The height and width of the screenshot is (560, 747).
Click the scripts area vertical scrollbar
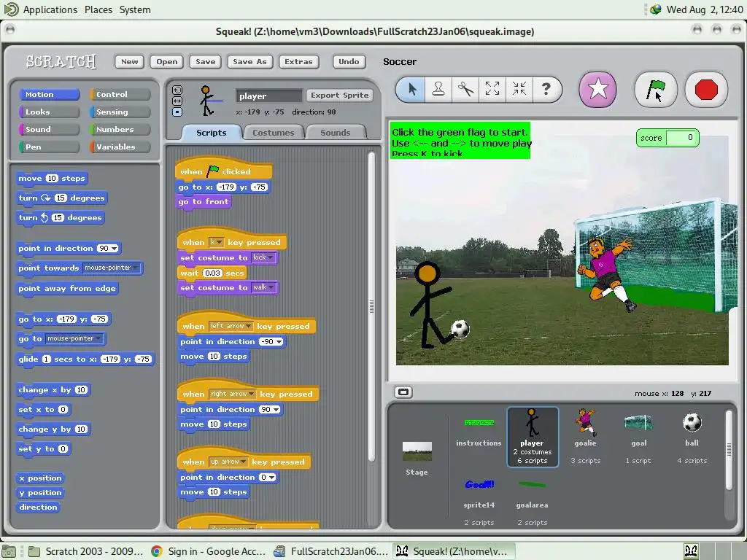click(371, 307)
